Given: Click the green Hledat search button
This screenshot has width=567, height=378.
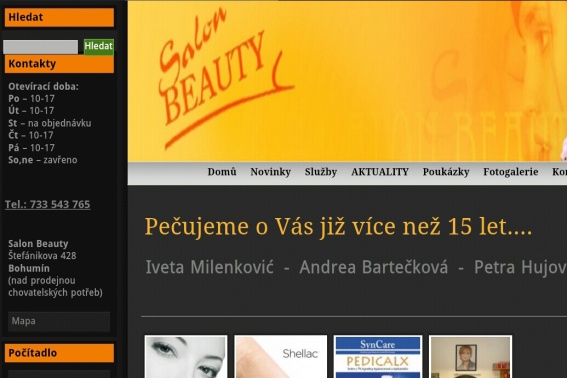Looking at the screenshot, I should pos(99,47).
